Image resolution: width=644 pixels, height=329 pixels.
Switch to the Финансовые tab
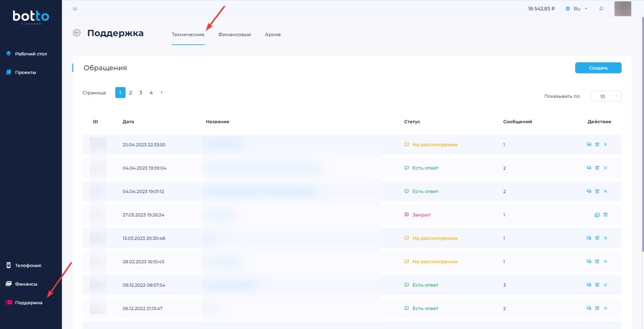tap(234, 35)
